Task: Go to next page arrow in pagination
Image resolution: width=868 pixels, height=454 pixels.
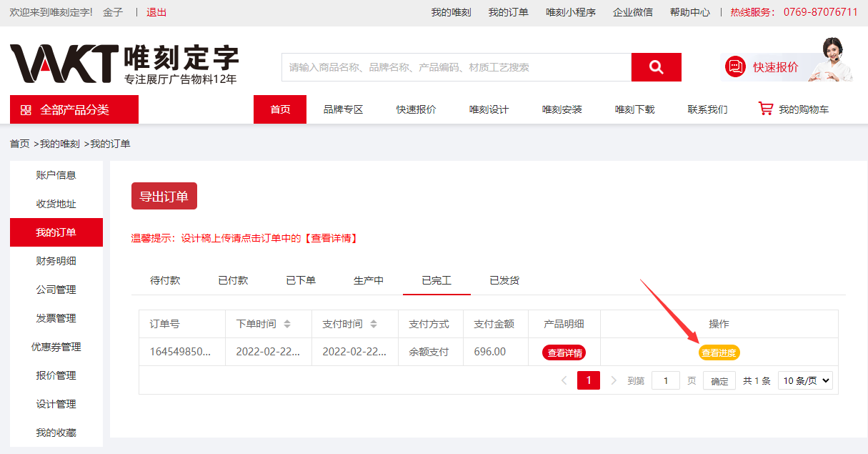Action: tap(614, 380)
